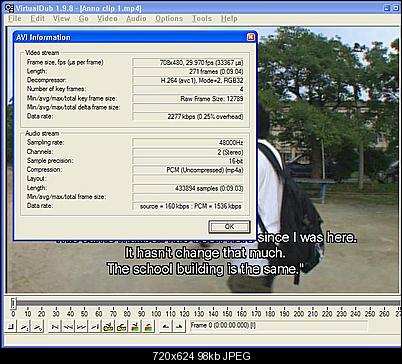Go to next key frame
The height and width of the screenshot is (364, 402).
121,326
